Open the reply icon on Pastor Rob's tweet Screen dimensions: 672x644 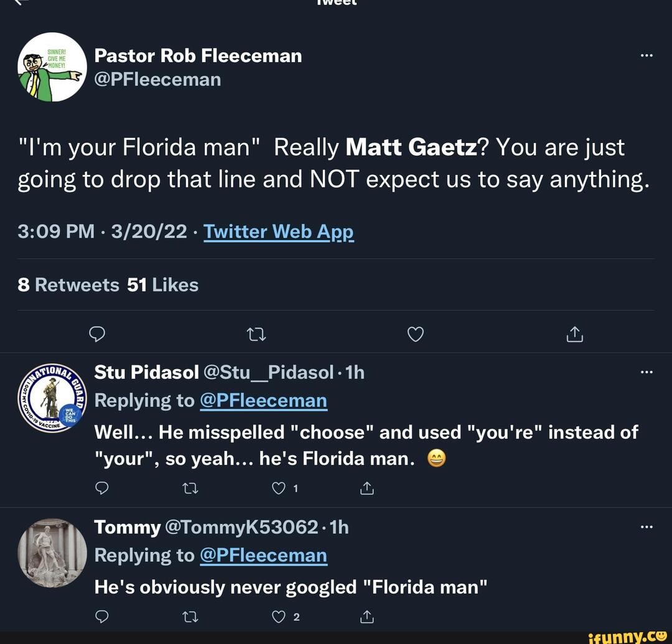click(97, 334)
